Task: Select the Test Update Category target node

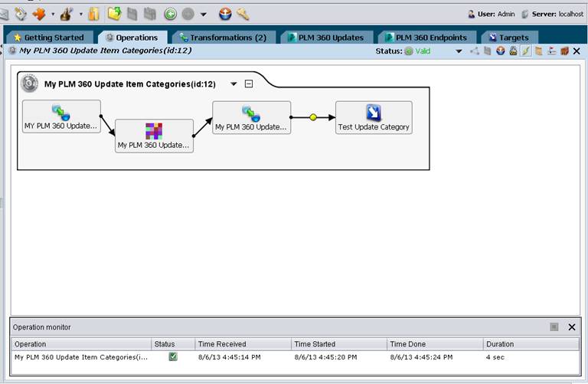Action: 374,117
